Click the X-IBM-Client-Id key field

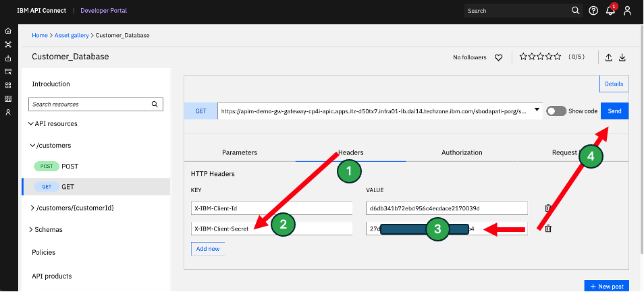point(272,208)
